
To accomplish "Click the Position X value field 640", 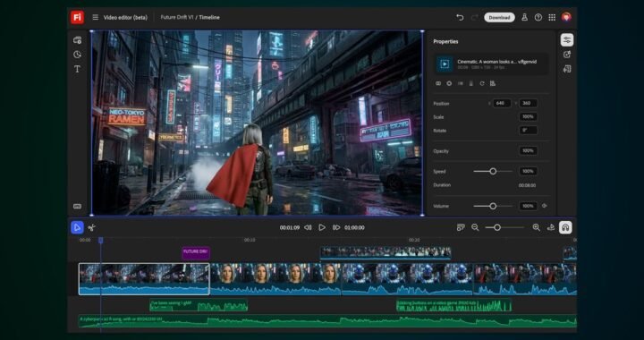I will coord(502,103).
